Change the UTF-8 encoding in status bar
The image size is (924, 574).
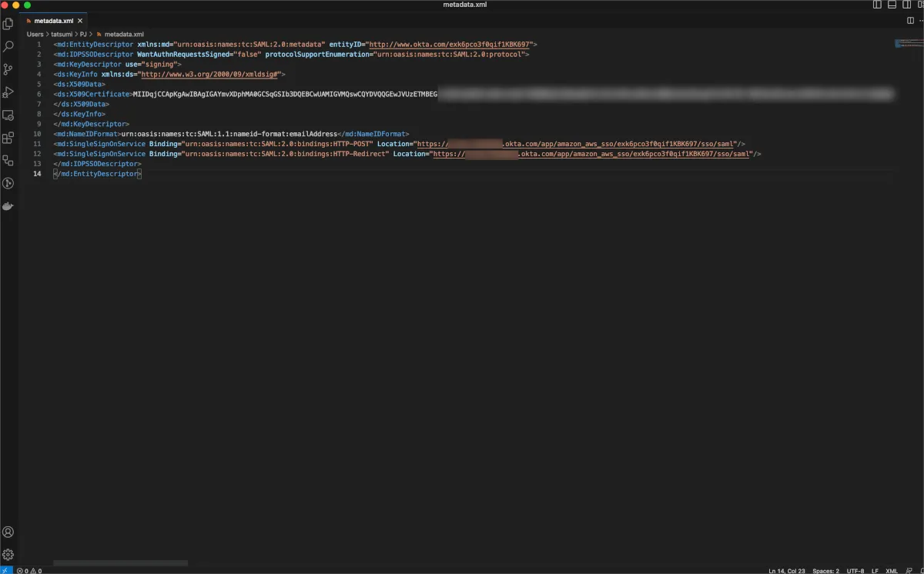coord(855,570)
